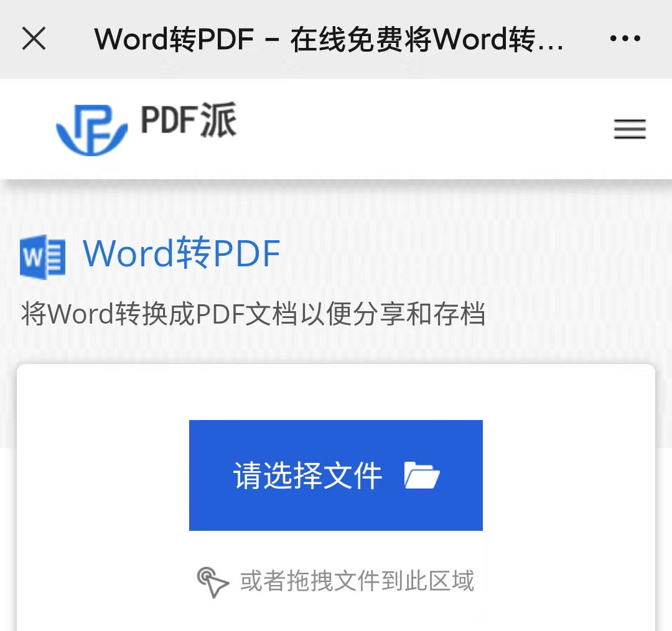Click the open folder icon in button
Screen dimensions: 672x631
coord(422,476)
